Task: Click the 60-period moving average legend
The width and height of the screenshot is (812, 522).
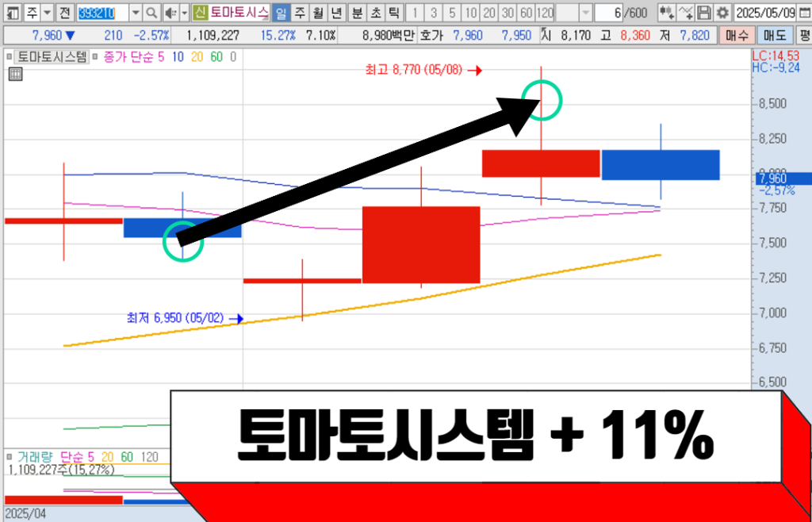Action: [x=216, y=57]
